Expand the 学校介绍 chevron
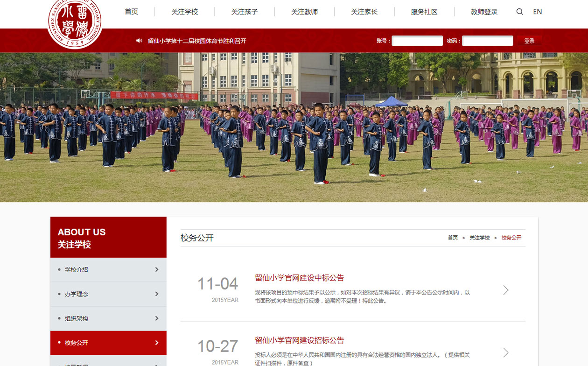Viewport: 588px width, 366px height. click(157, 269)
